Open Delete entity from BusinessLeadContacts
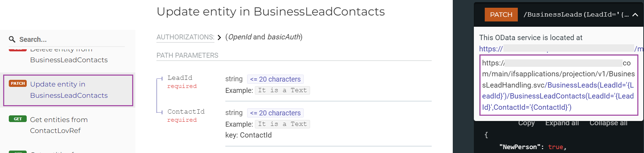The width and height of the screenshot is (644, 153). pos(69,59)
